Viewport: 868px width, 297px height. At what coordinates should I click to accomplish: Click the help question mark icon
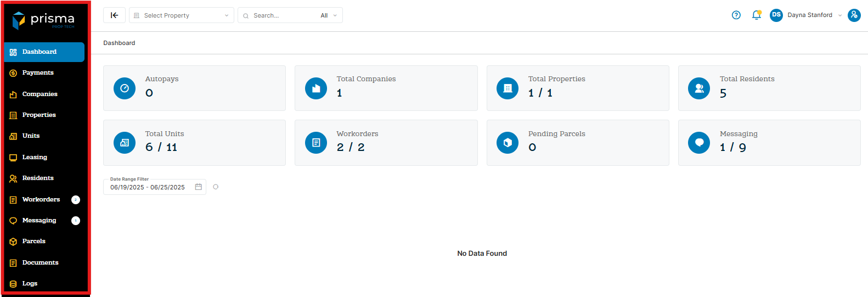(x=736, y=15)
